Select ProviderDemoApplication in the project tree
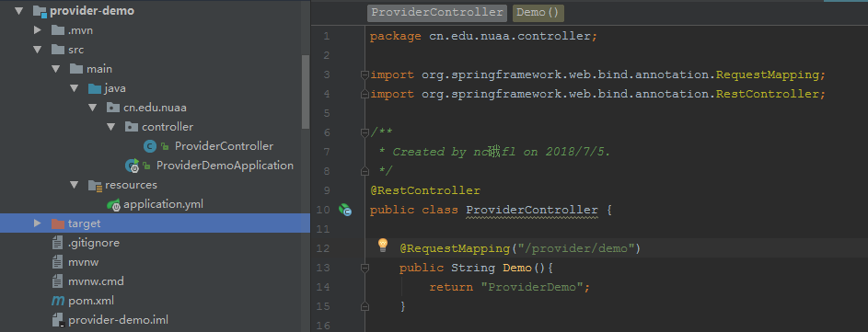The height and width of the screenshot is (332, 868). tap(225, 166)
